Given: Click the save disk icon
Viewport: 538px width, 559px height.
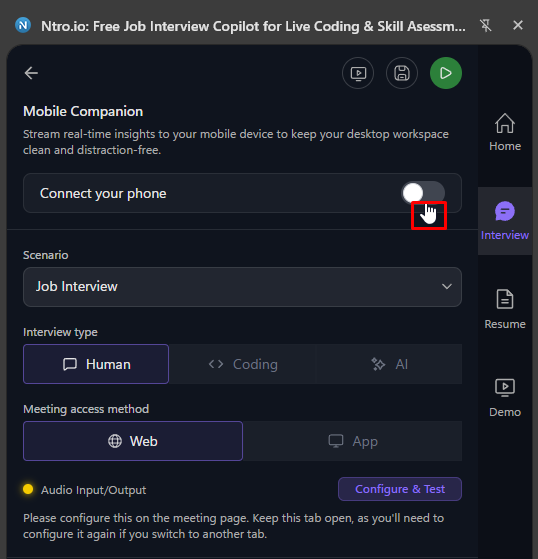Looking at the screenshot, I should tap(402, 73).
